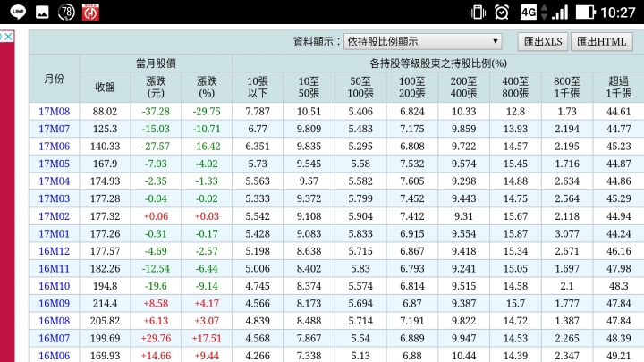The height and width of the screenshot is (362, 644).
Task: Open the 16M11 month link
Action: pyautogui.click(x=55, y=268)
